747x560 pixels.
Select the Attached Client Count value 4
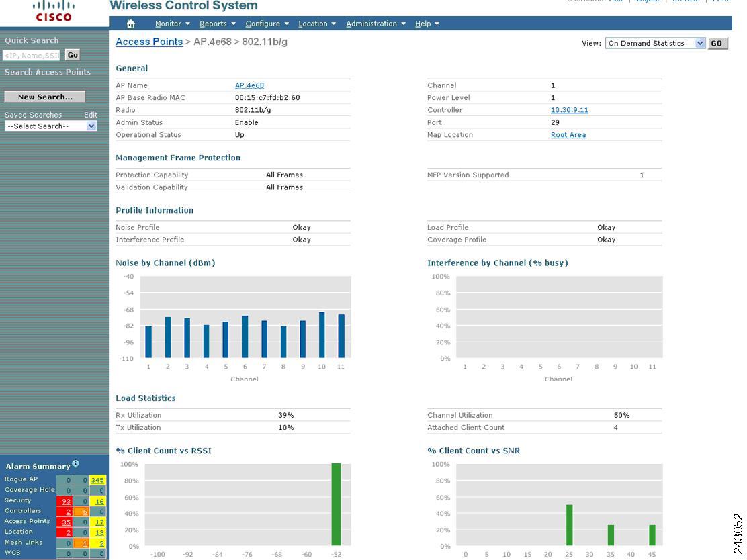click(x=615, y=428)
